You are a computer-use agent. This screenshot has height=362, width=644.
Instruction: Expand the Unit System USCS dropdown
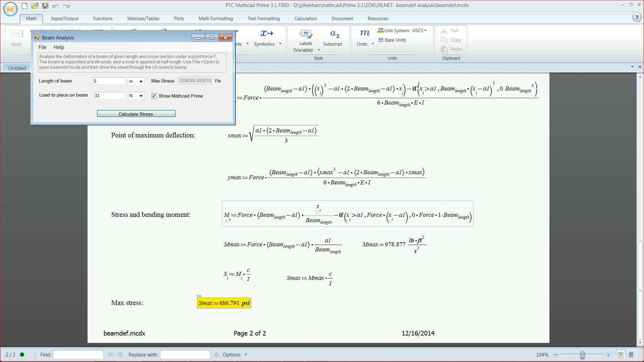point(425,31)
